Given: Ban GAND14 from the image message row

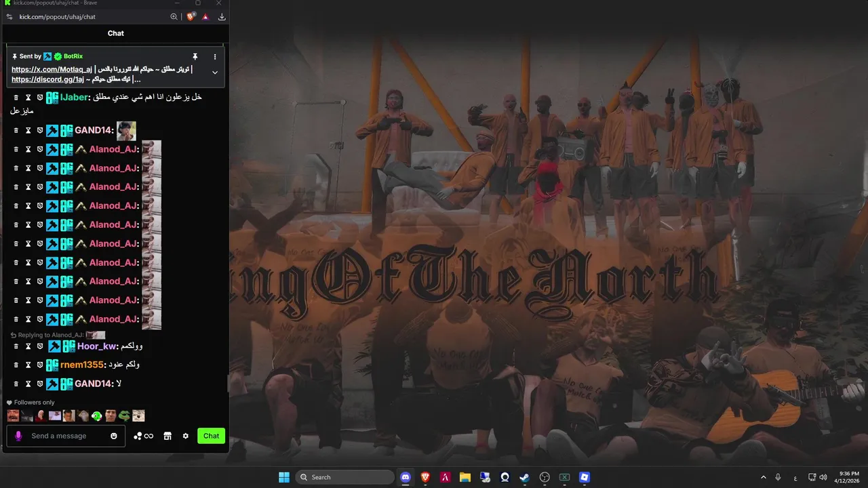Looking at the screenshot, I should [40, 130].
